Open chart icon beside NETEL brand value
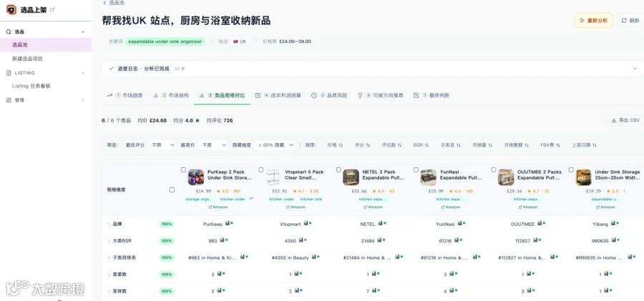 pyautogui.click(x=380, y=223)
